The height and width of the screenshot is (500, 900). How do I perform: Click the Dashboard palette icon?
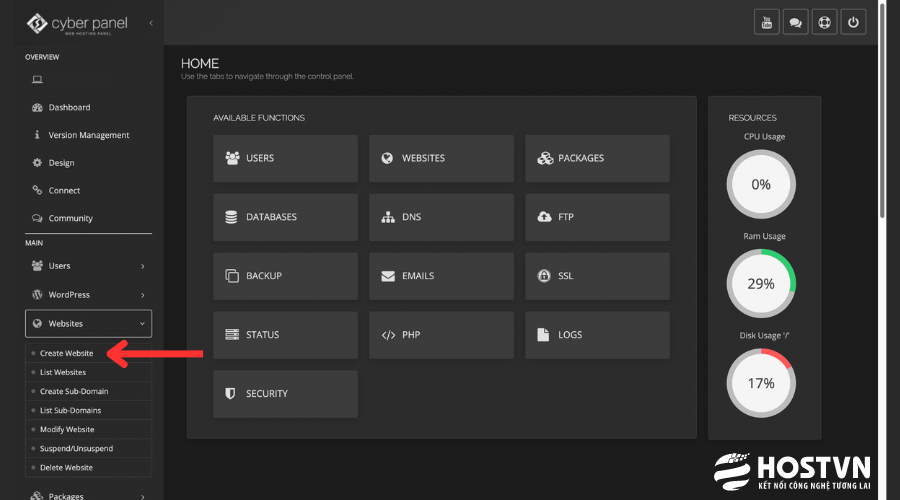coord(37,107)
